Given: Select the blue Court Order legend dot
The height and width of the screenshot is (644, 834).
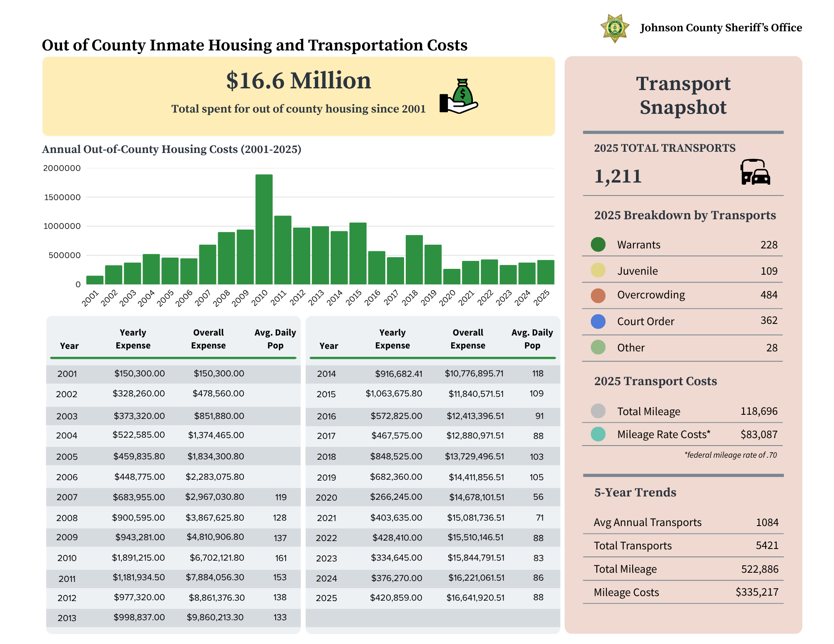Looking at the screenshot, I should click(x=598, y=321).
